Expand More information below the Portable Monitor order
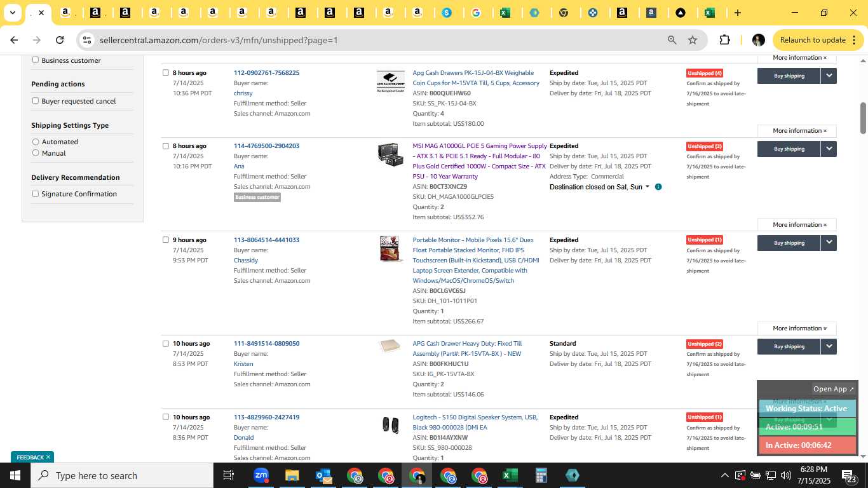The image size is (868, 488). (x=797, y=329)
